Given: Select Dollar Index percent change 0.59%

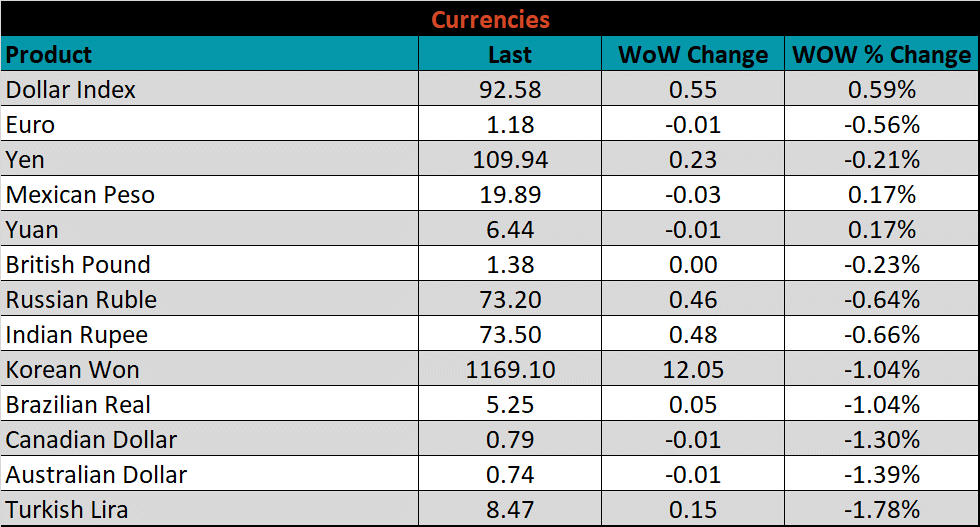Looking at the screenshot, I should click(x=881, y=90).
